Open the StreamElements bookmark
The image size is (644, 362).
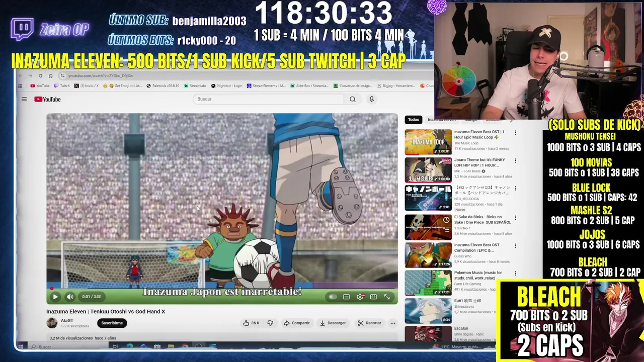[267, 86]
